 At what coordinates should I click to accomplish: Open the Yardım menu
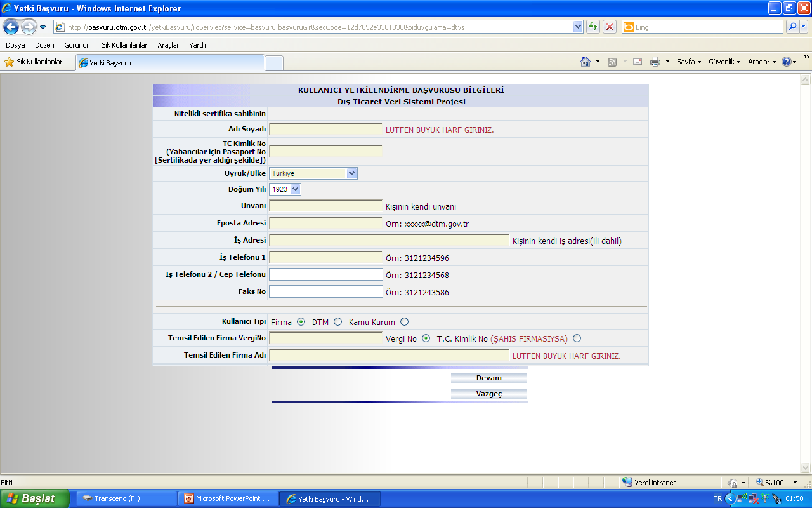pyautogui.click(x=199, y=45)
